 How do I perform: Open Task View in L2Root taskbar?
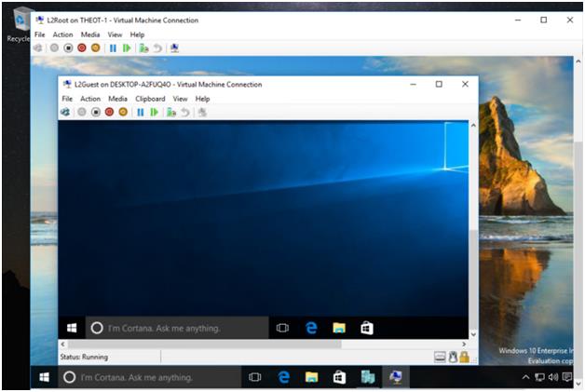255,377
